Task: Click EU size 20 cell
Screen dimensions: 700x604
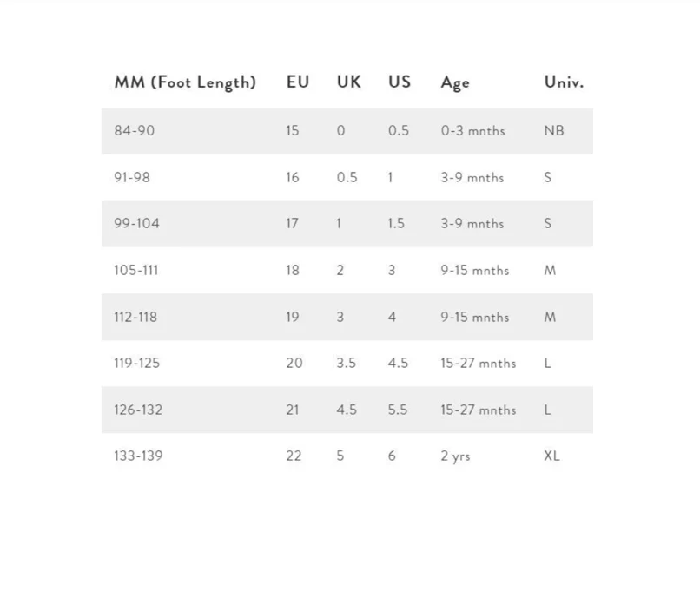Action: [294, 363]
